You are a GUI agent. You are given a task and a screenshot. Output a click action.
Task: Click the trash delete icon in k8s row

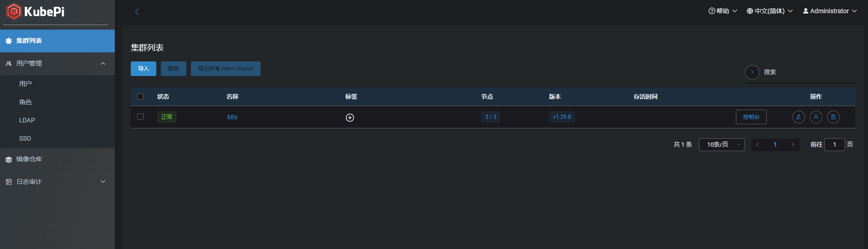[833, 117]
